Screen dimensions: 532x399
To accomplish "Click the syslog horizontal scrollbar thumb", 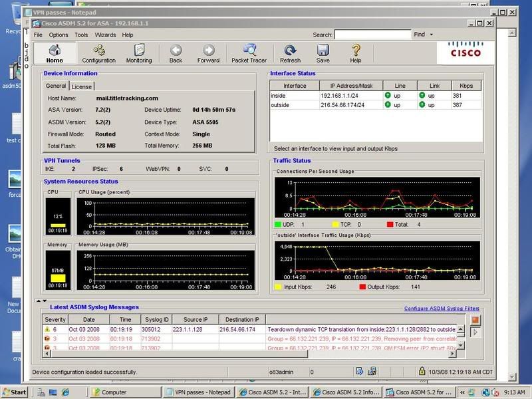I will pos(179,354).
